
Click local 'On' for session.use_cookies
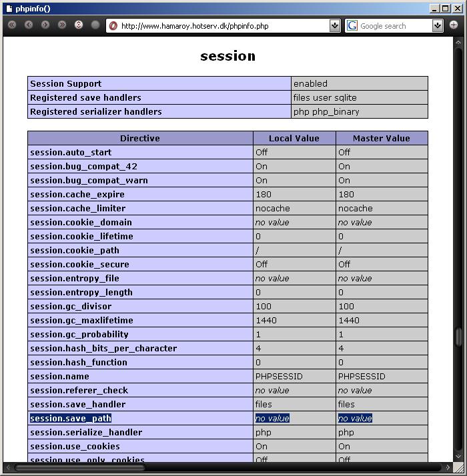click(x=262, y=446)
